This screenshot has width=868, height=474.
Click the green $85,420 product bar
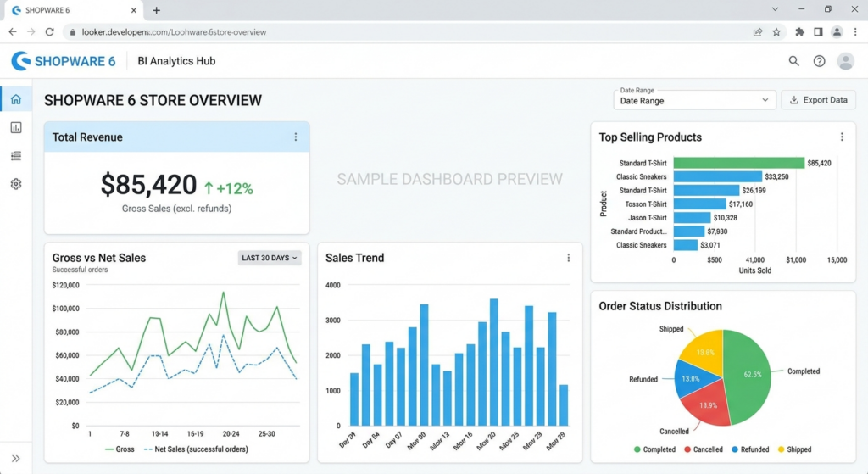coord(739,163)
